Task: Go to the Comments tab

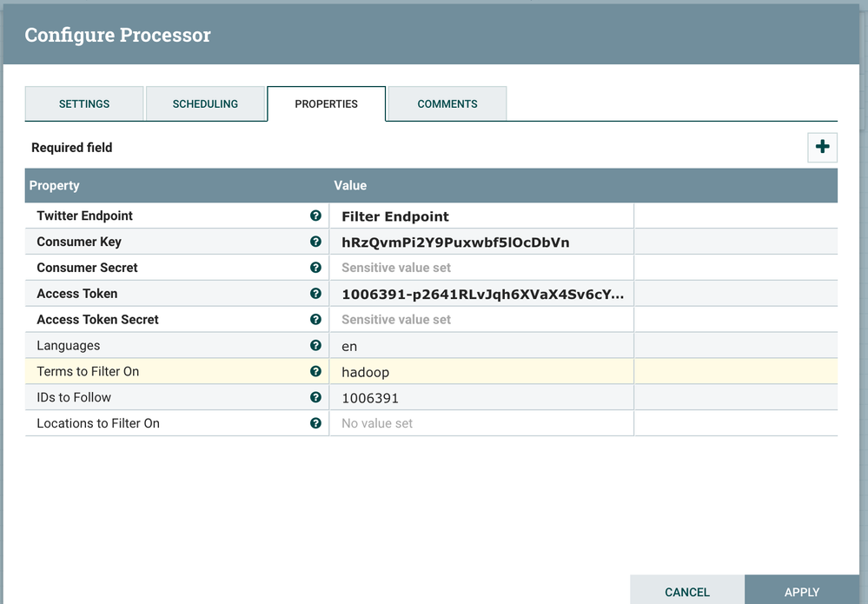Action: (447, 104)
